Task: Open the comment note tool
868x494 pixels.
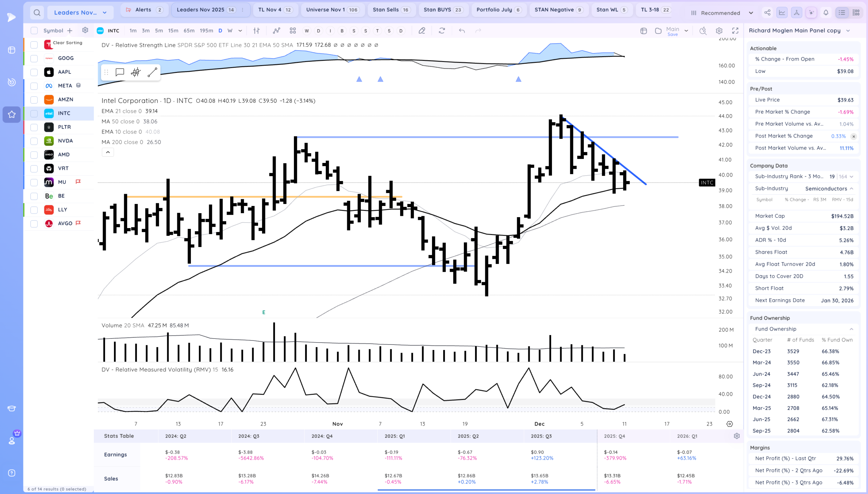Action: (x=119, y=72)
